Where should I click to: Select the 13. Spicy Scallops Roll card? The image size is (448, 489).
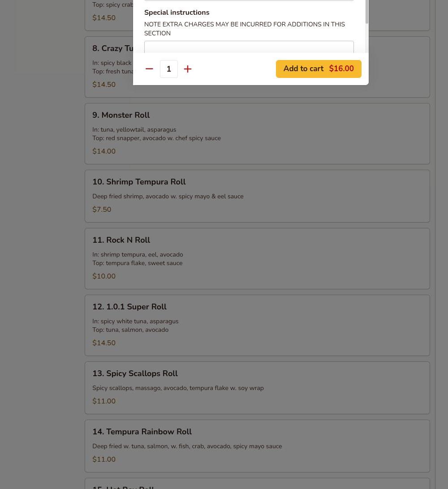pos(257,388)
